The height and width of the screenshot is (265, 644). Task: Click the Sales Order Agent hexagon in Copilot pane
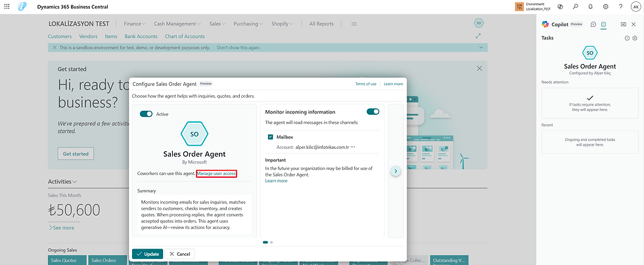pyautogui.click(x=590, y=53)
